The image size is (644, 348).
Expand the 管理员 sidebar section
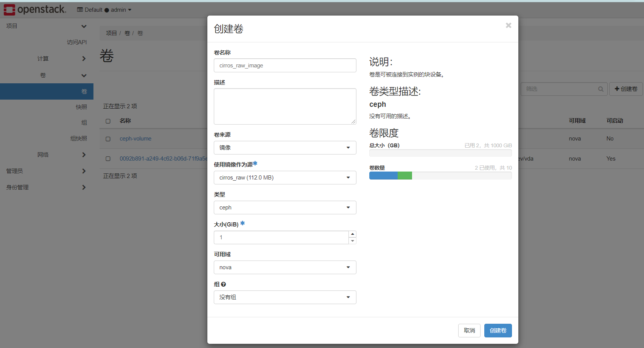click(x=47, y=171)
